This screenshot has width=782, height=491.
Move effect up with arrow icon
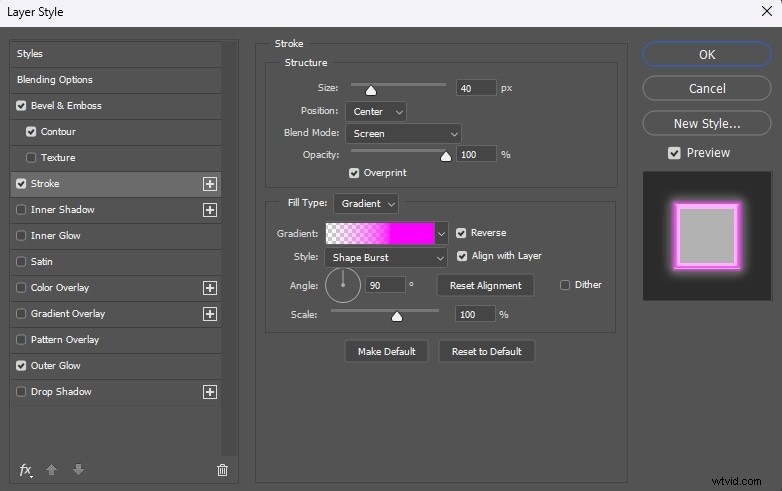coord(51,470)
